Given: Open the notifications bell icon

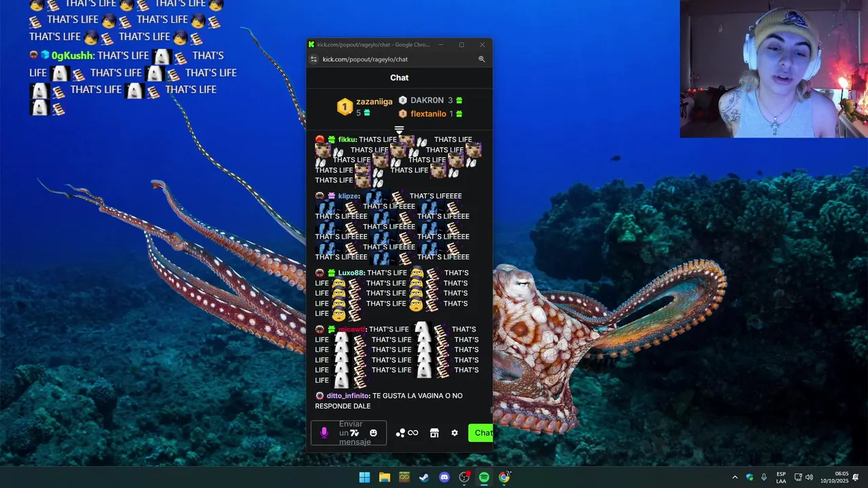Looking at the screenshot, I should click(856, 477).
